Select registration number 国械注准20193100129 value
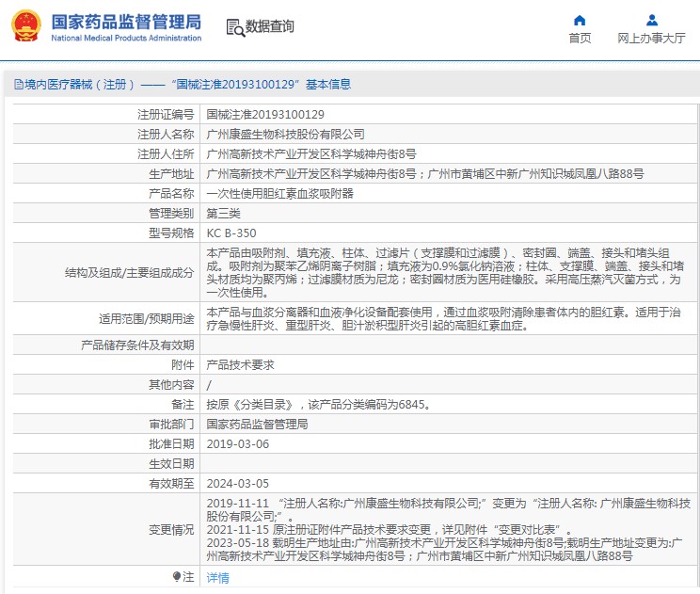Viewport: 700px width, 594px height. [265, 115]
